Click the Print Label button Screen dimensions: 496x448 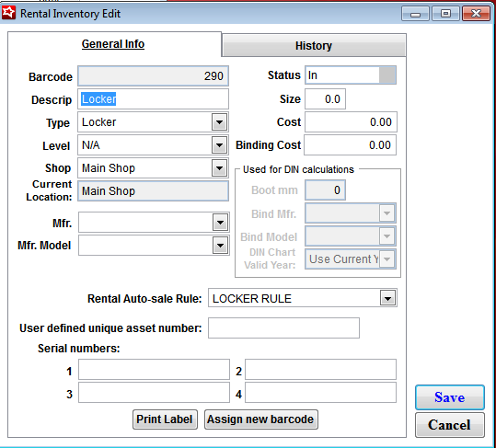[165, 419]
